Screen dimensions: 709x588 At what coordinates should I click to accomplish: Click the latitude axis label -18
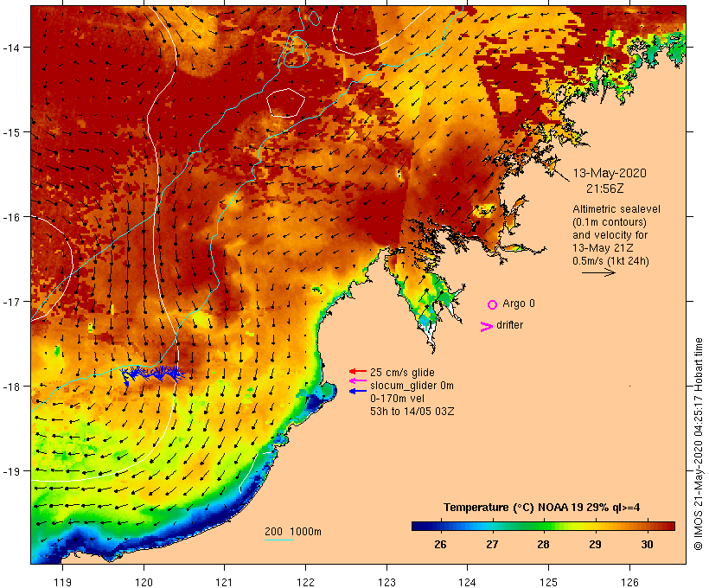[x=11, y=387]
